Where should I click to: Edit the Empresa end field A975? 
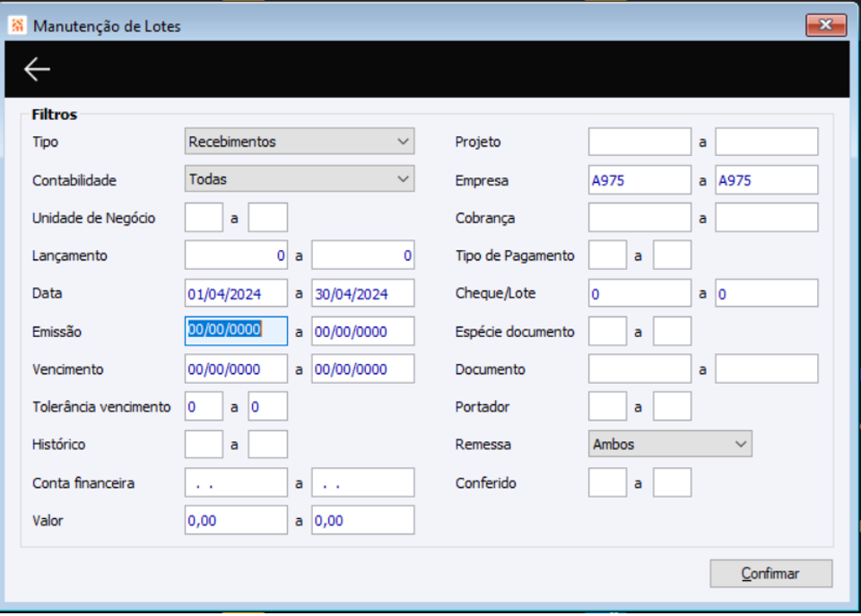pos(767,180)
